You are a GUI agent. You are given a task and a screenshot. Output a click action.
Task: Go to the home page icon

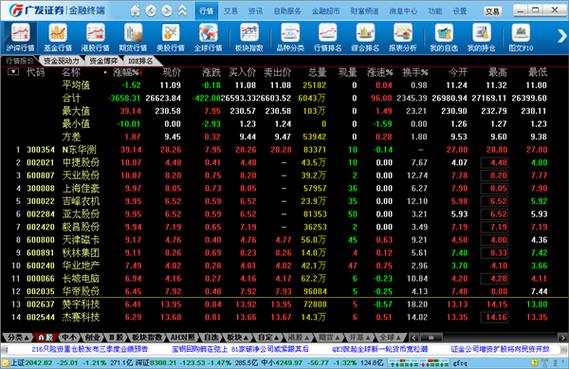pyautogui.click(x=135, y=11)
